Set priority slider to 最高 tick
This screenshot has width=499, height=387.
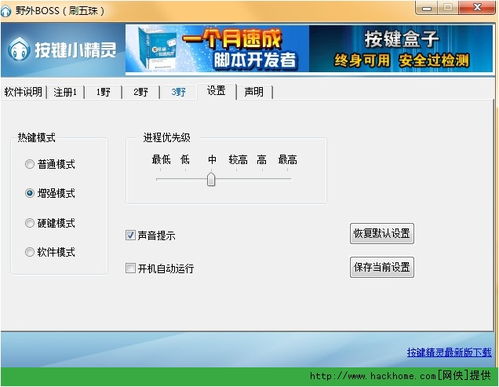tap(287, 170)
